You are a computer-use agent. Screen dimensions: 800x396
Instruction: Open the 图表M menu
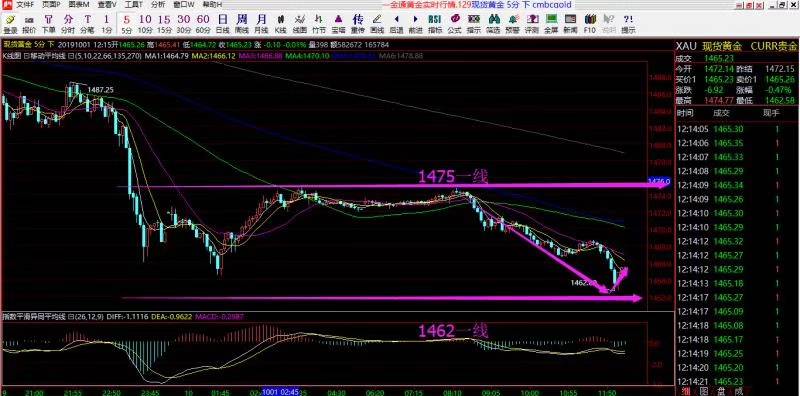79,5
